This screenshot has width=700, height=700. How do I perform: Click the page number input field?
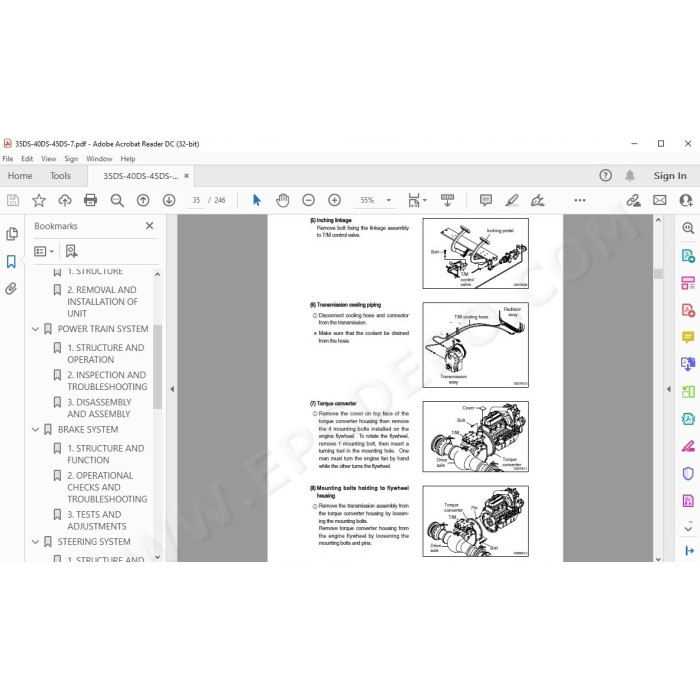(x=196, y=200)
